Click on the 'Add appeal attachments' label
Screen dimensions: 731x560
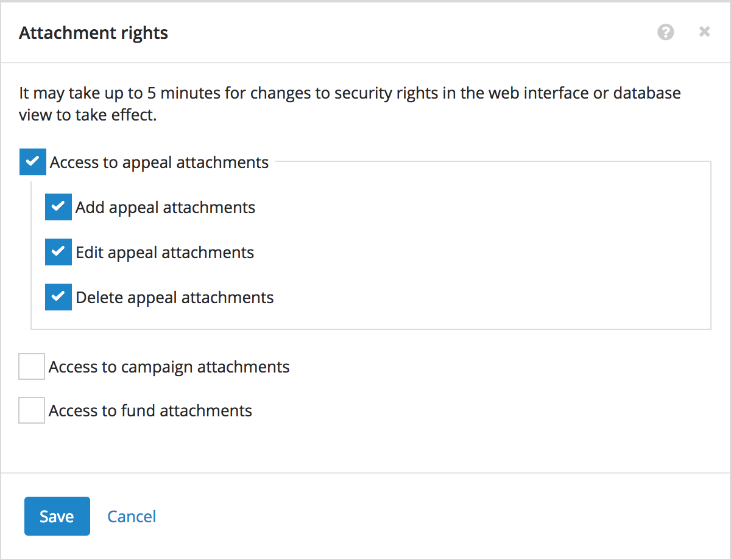[165, 208]
